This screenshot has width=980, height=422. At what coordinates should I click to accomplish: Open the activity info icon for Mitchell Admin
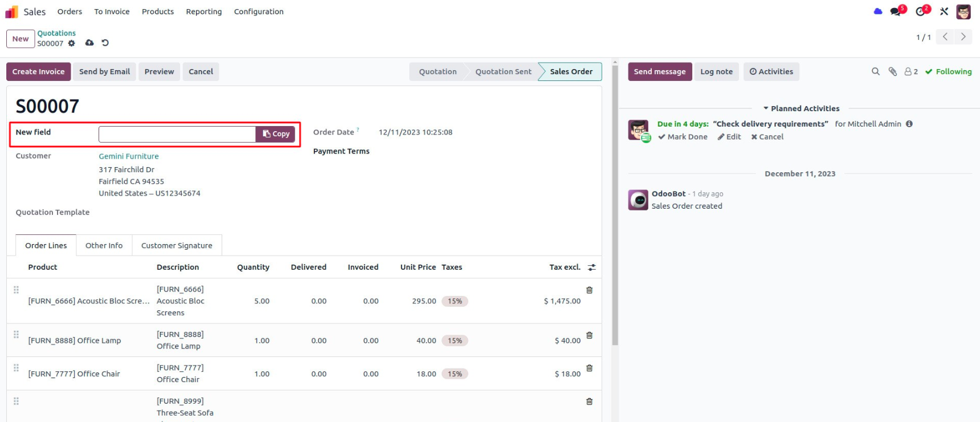point(909,124)
